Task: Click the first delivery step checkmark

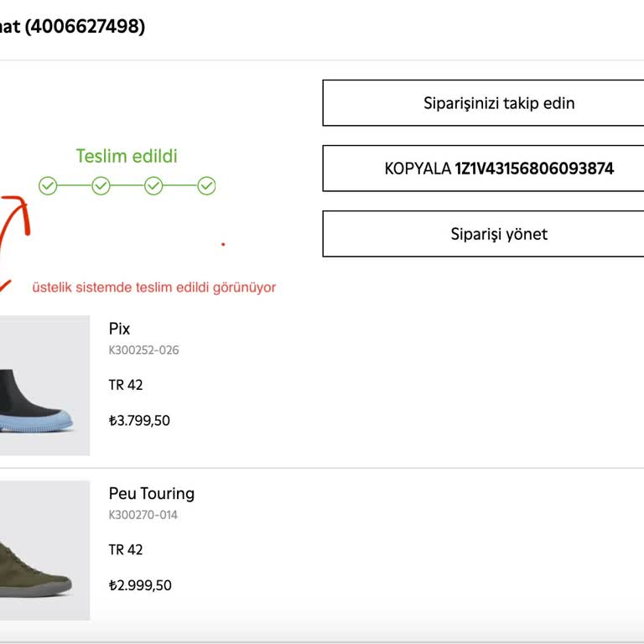Action: (48, 186)
